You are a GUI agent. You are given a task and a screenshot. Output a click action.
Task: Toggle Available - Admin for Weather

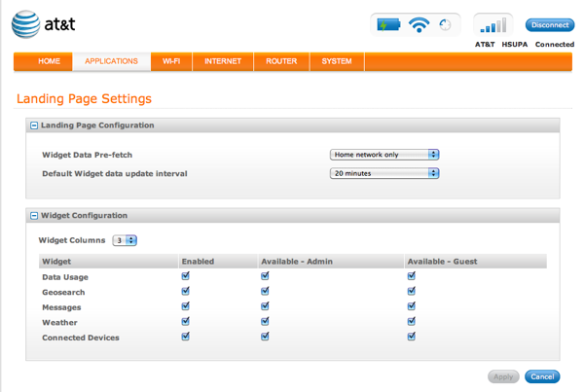(265, 321)
